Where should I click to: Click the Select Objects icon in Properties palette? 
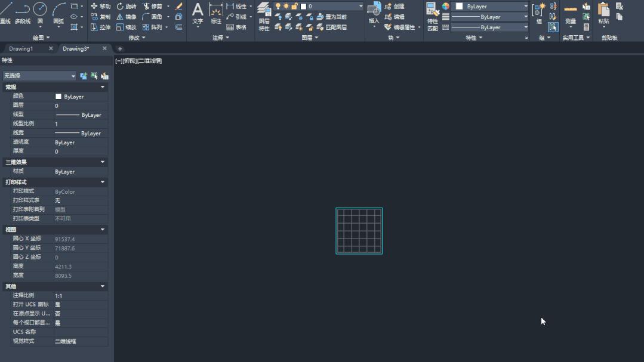pyautogui.click(x=94, y=76)
